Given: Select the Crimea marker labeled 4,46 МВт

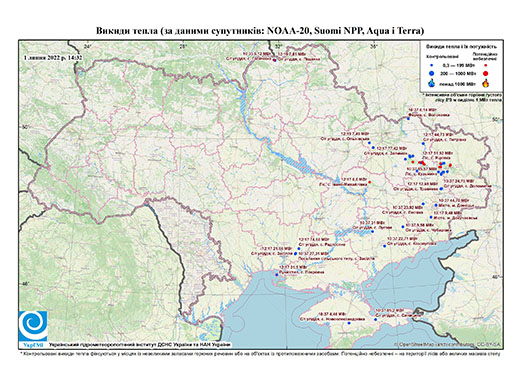Looking at the screenshot, I should [349, 323].
